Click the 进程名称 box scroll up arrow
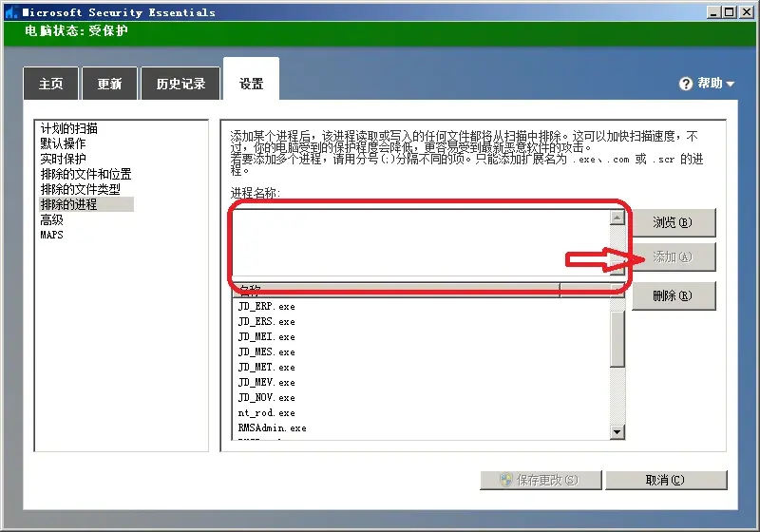Image resolution: width=760 pixels, height=532 pixels. point(617,218)
